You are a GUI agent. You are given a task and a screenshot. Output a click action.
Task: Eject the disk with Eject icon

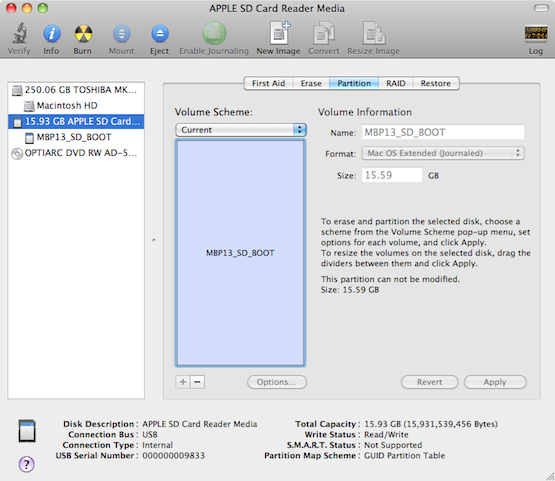160,34
